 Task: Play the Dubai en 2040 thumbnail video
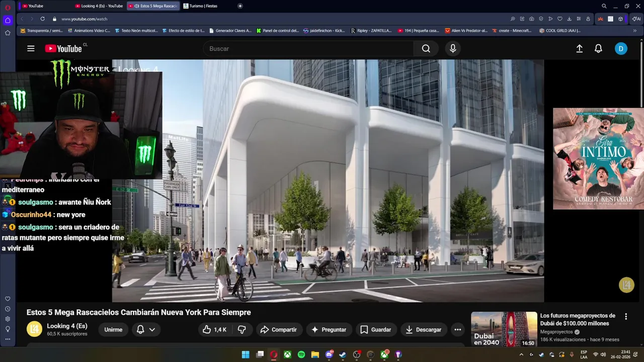(x=504, y=329)
